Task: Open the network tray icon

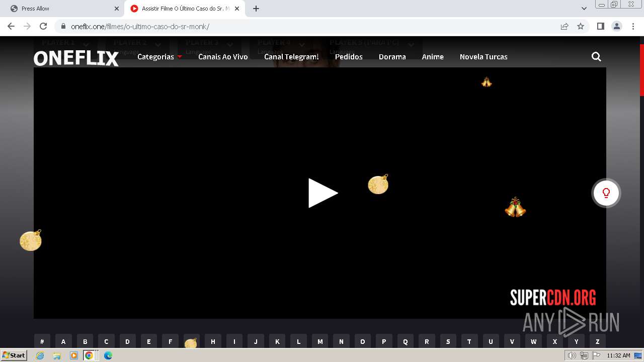Action: tap(584, 355)
